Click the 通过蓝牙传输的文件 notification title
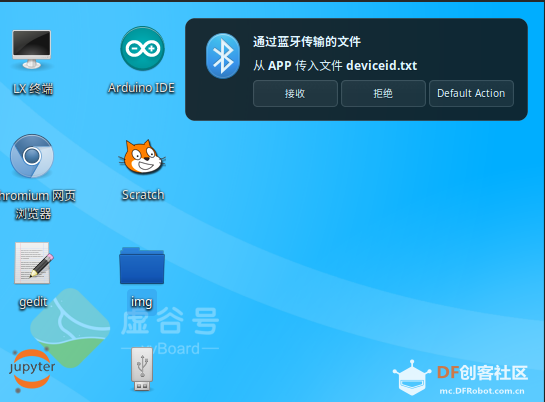 (307, 42)
